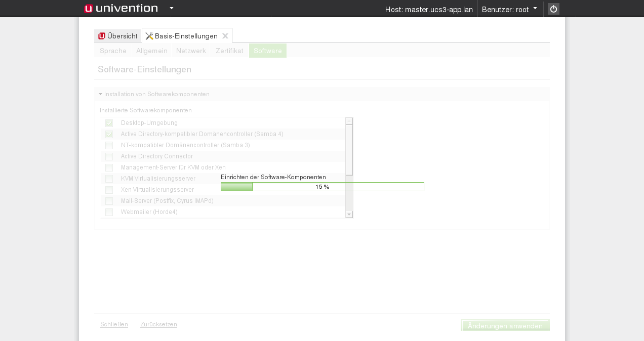Click the Univention logo in header
This screenshot has width=644, height=341.
tap(121, 9)
